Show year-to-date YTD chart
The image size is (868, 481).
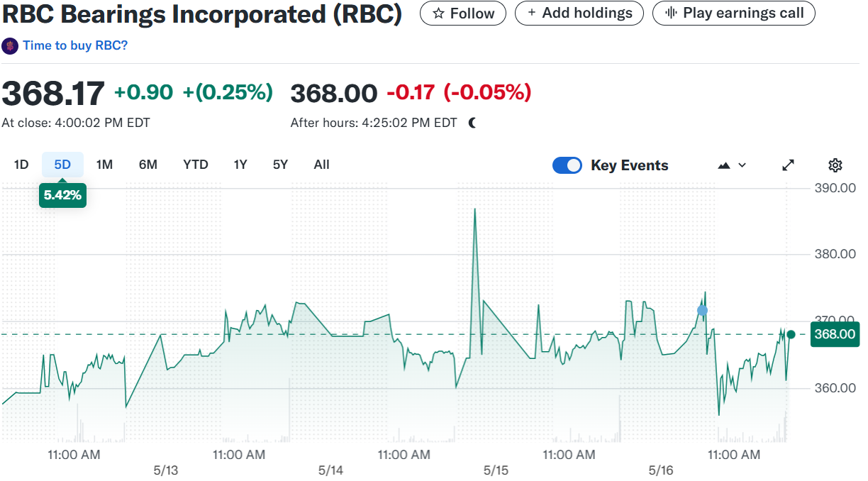[x=196, y=165]
